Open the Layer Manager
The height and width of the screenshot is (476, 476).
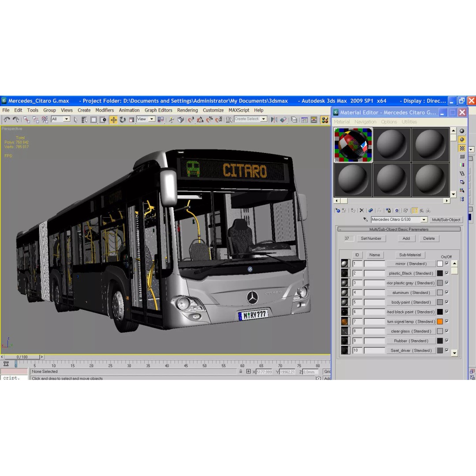294,119
